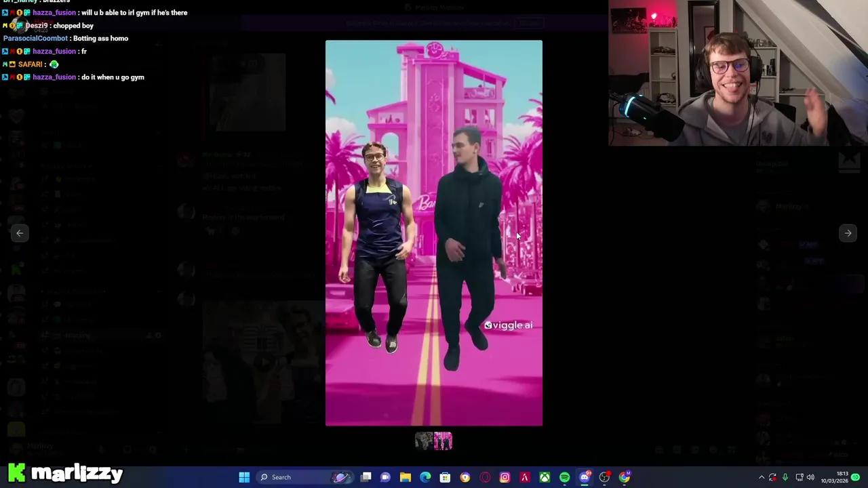Open notifications badge showing 10
This screenshot has width=868, height=488.
856,477
